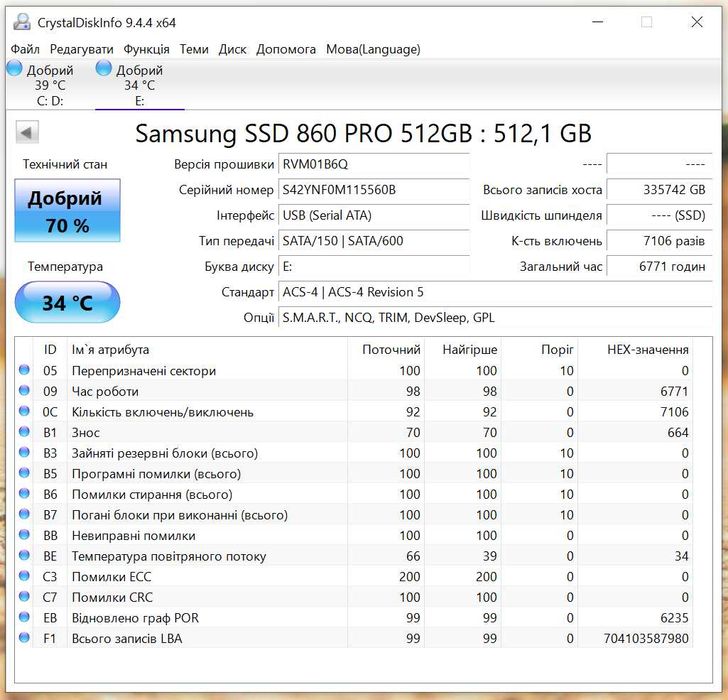Open the Файл menu
Viewport: 728px width, 700px height.
pos(25,49)
